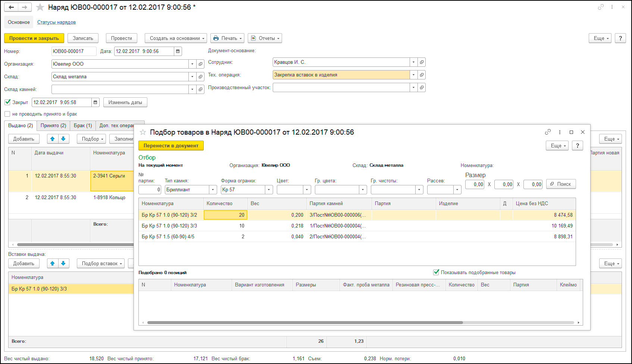Click the link icon in selection dialog header
The image size is (632, 364).
(548, 132)
